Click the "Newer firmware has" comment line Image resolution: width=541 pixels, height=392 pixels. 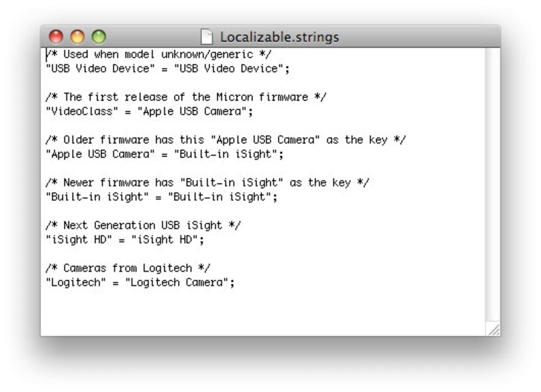point(207,182)
